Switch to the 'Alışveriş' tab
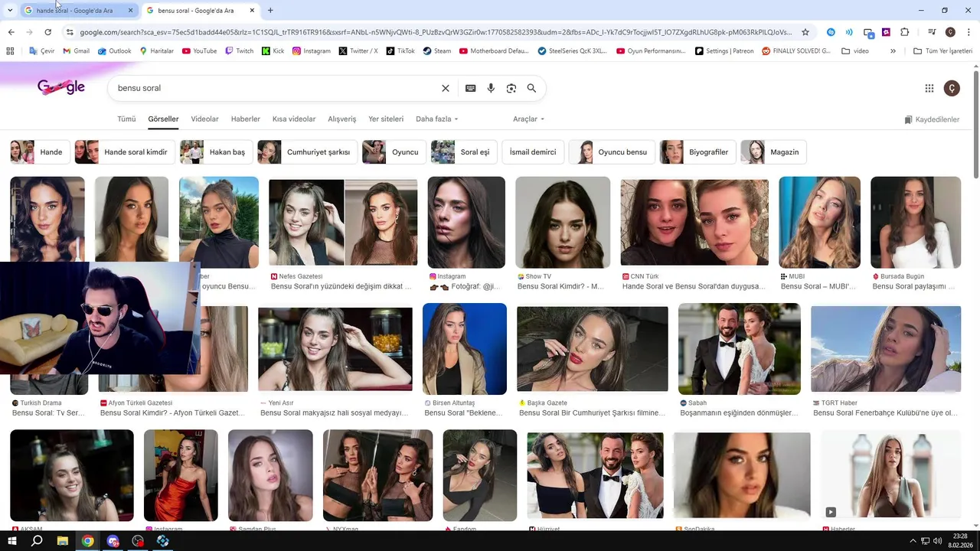980x551 pixels. tap(342, 119)
